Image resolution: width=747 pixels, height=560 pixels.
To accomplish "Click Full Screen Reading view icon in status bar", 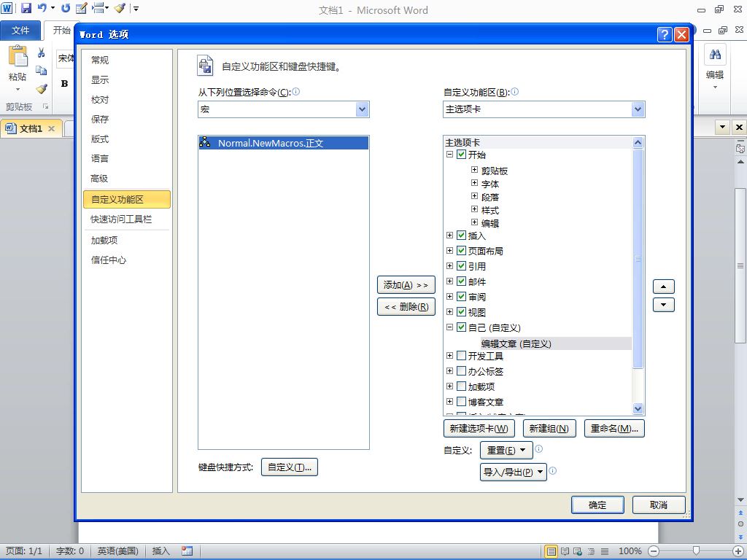I will pyautogui.click(x=565, y=551).
